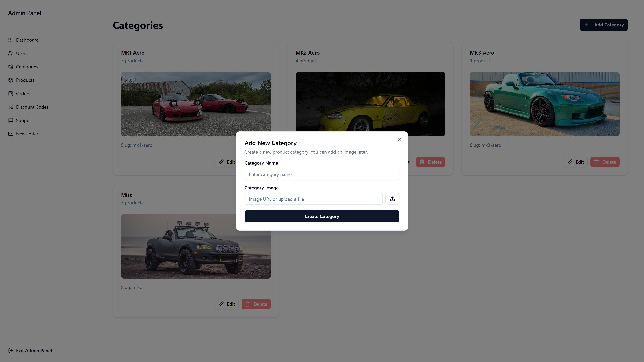Click the dialog description text
644x362 pixels.
coord(306,152)
